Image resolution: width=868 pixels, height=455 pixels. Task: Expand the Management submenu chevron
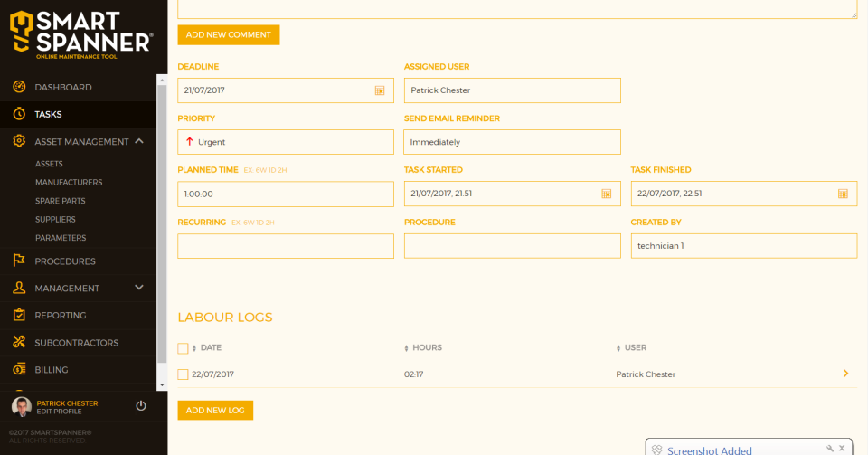pyautogui.click(x=139, y=288)
